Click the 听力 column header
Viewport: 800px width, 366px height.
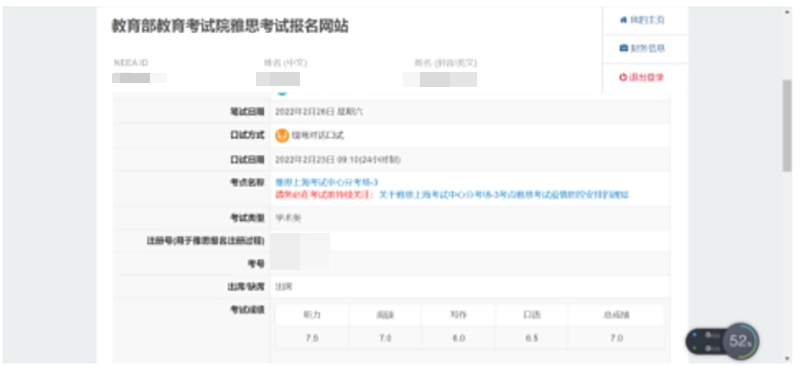(x=312, y=315)
